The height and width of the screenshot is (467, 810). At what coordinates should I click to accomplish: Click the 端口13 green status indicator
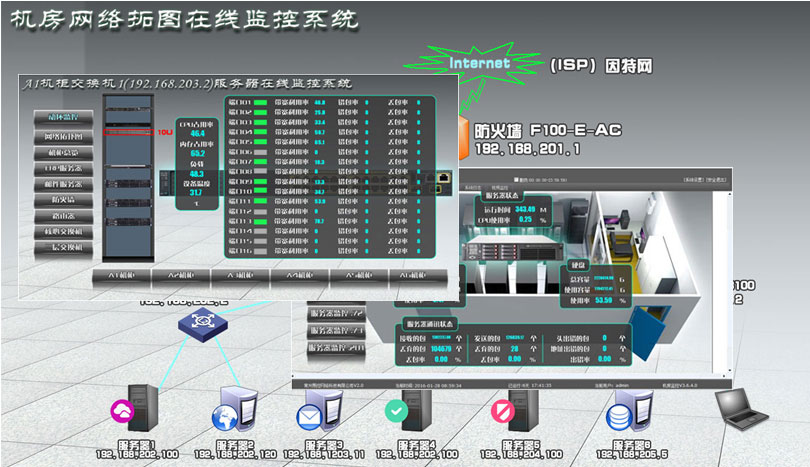(x=260, y=221)
